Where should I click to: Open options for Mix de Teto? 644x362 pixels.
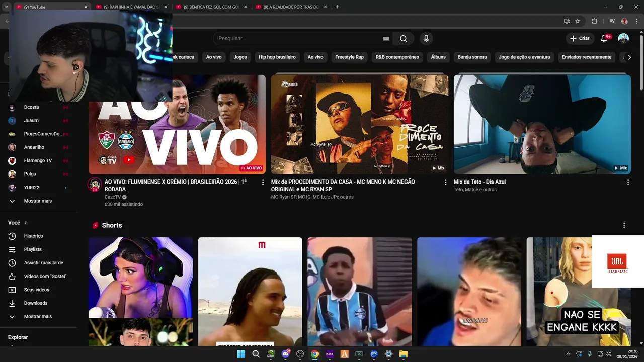tap(628, 183)
